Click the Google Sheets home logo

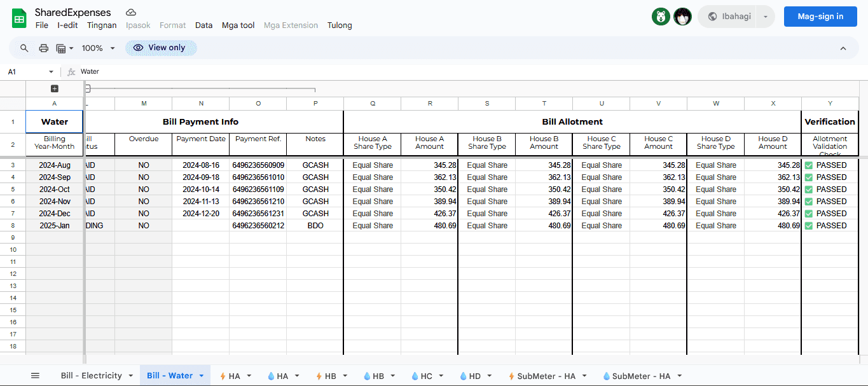[x=19, y=18]
